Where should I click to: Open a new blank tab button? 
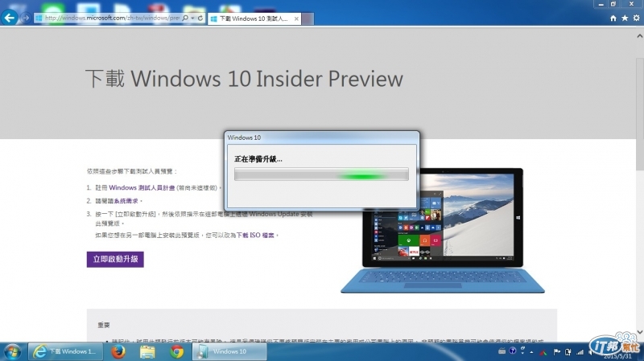pos(308,18)
